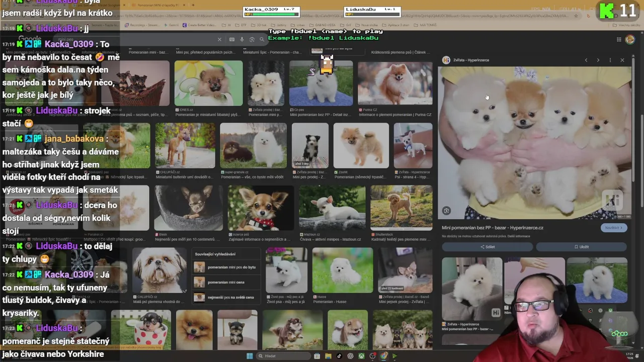Open white Pomeranian on couch related image
Viewport: 644px width, 362px height.
[472, 289]
